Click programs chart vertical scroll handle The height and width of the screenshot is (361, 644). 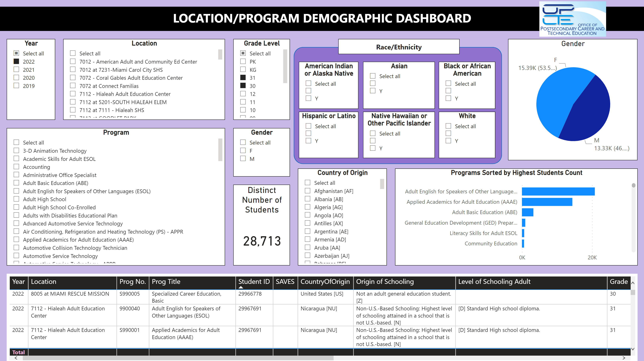tap(633, 185)
